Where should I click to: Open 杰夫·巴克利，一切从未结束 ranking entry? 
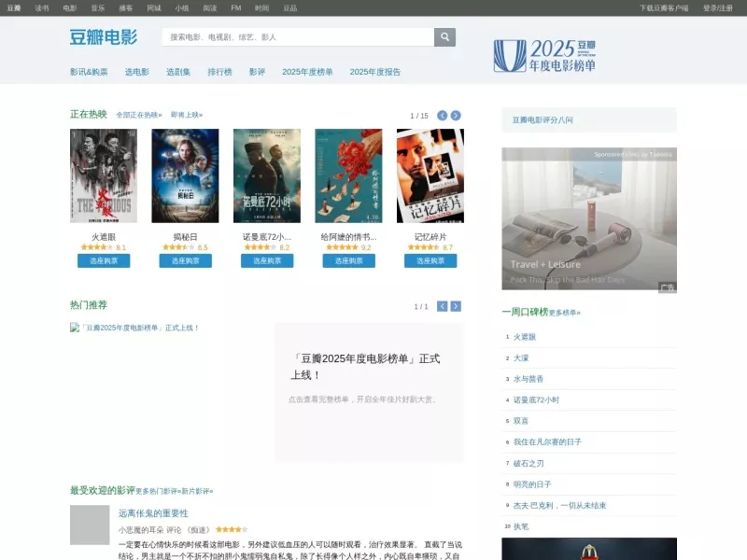click(559, 505)
